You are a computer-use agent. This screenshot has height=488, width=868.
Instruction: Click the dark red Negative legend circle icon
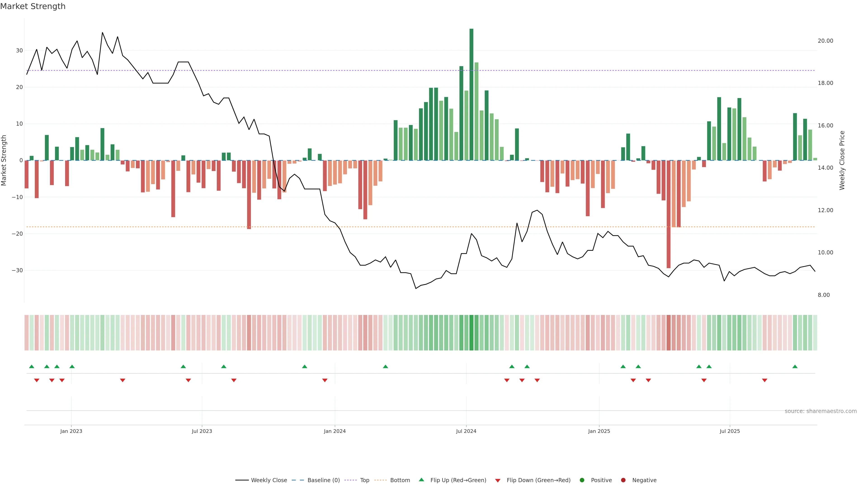pos(623,480)
